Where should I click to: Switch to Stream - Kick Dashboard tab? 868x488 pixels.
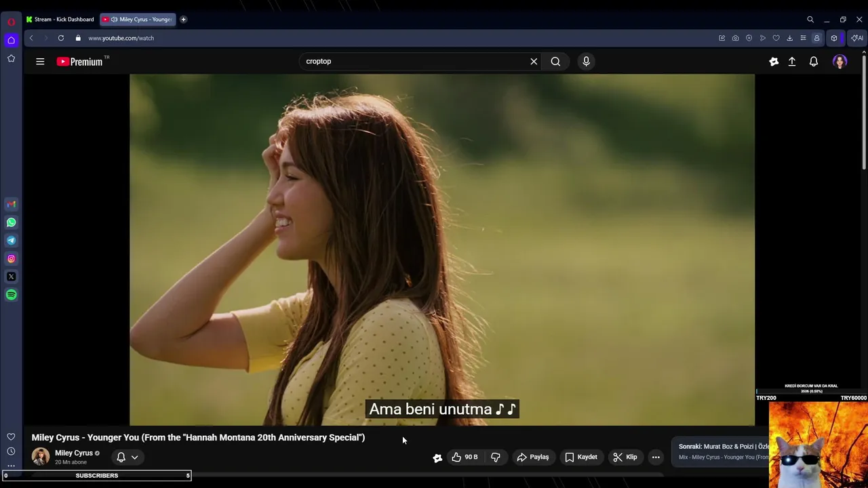[x=60, y=20]
